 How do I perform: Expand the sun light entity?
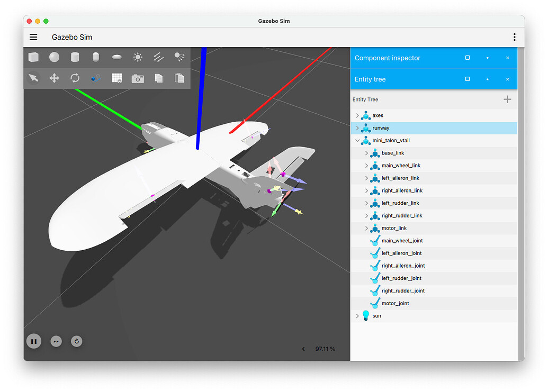(357, 316)
